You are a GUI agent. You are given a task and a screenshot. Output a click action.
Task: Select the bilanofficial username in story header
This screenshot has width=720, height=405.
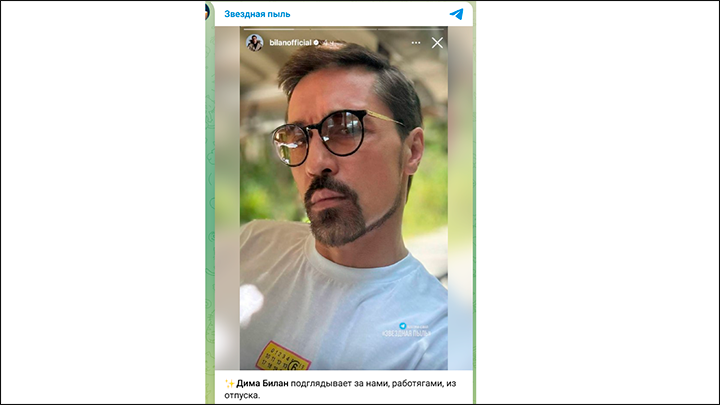pyautogui.click(x=290, y=43)
